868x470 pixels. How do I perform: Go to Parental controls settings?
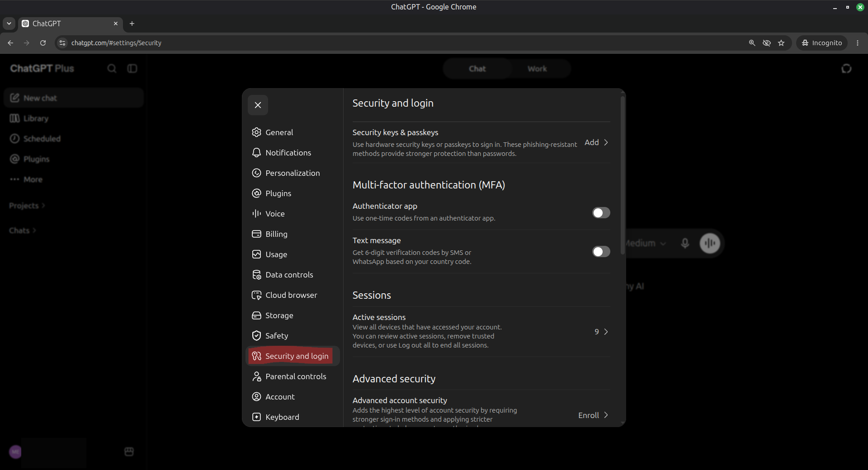(x=292, y=376)
